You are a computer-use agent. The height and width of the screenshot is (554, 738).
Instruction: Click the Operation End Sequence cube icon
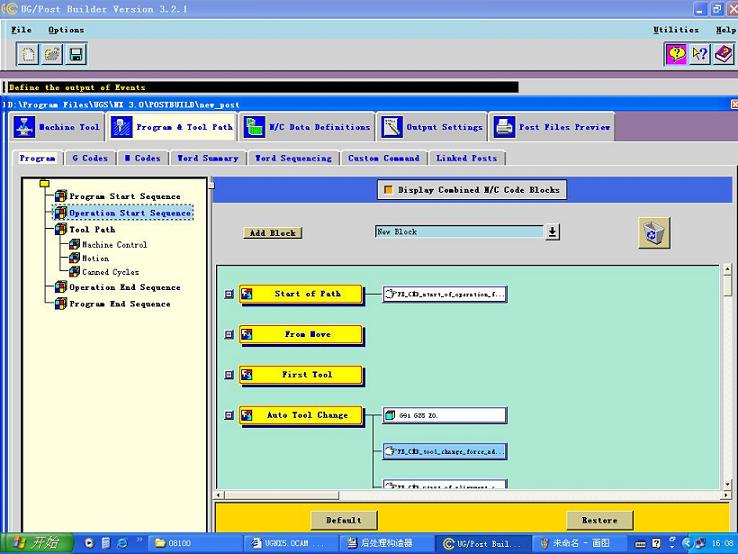(61, 287)
